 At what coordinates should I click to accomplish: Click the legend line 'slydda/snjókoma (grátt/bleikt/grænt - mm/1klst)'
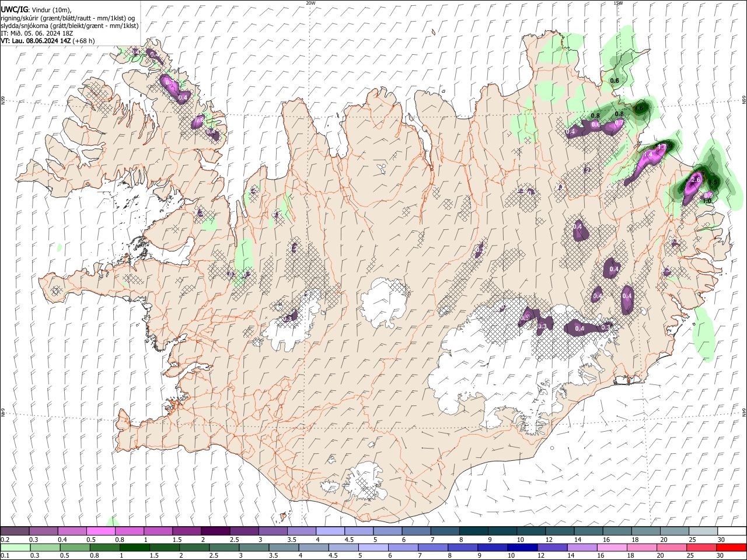tap(69, 26)
